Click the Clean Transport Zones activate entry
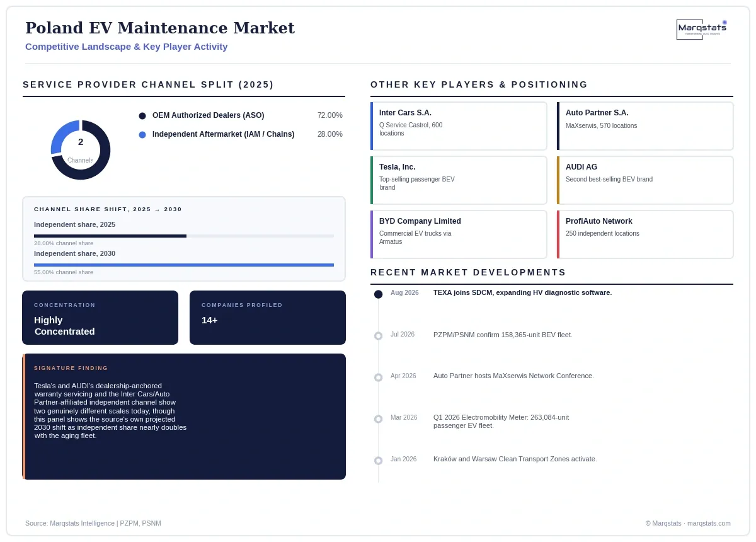Viewport: 756px width, 542px height. pyautogui.click(x=515, y=459)
